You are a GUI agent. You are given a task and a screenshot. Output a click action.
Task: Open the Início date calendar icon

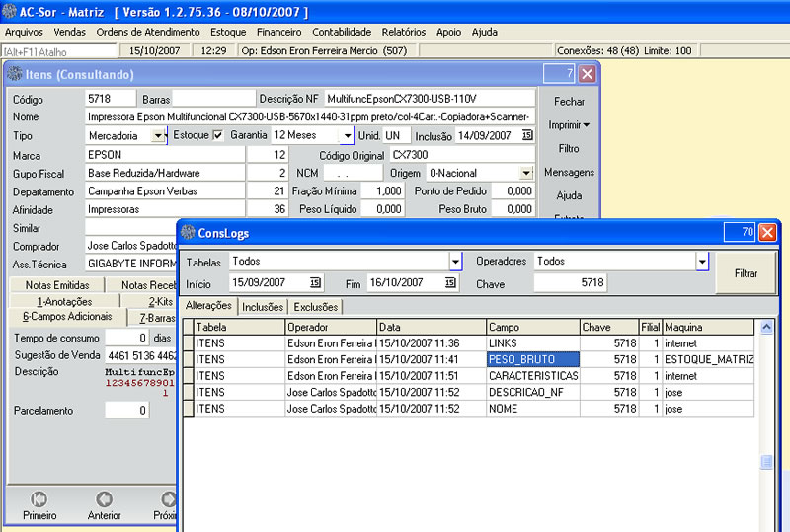click(x=315, y=282)
